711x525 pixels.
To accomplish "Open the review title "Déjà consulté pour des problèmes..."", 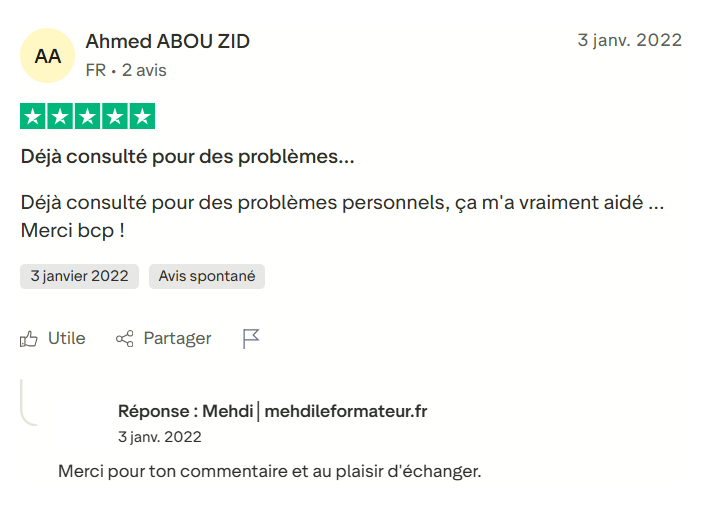I will point(187,157).
